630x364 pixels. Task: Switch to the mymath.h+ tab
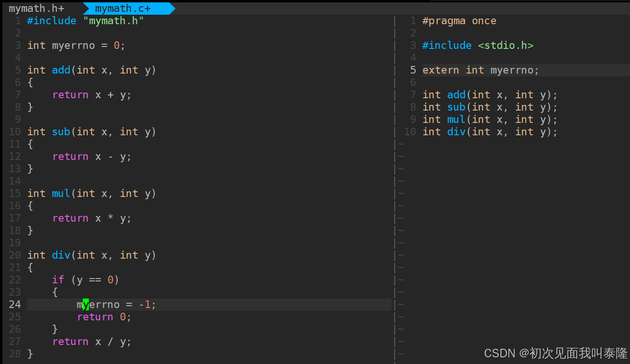37,9
